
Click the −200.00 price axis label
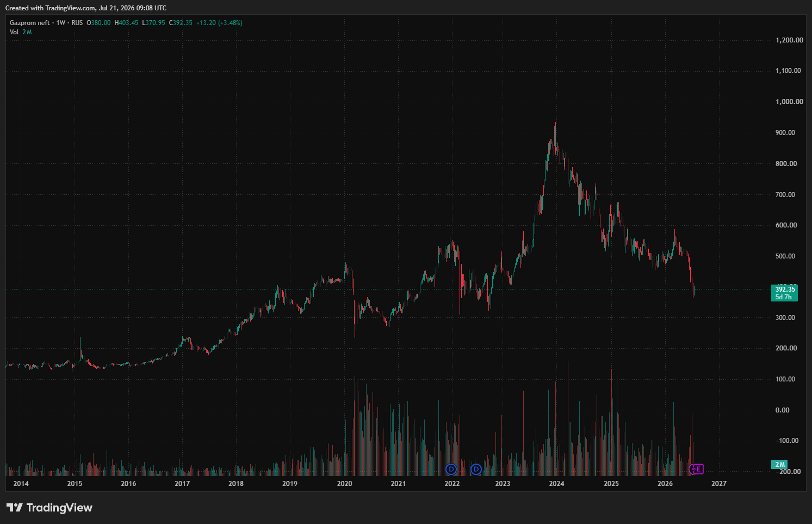788,472
